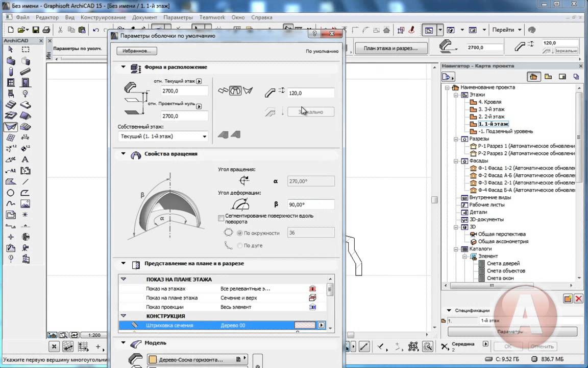
Task: Open the 'Параметры' menu
Action: 178,17
